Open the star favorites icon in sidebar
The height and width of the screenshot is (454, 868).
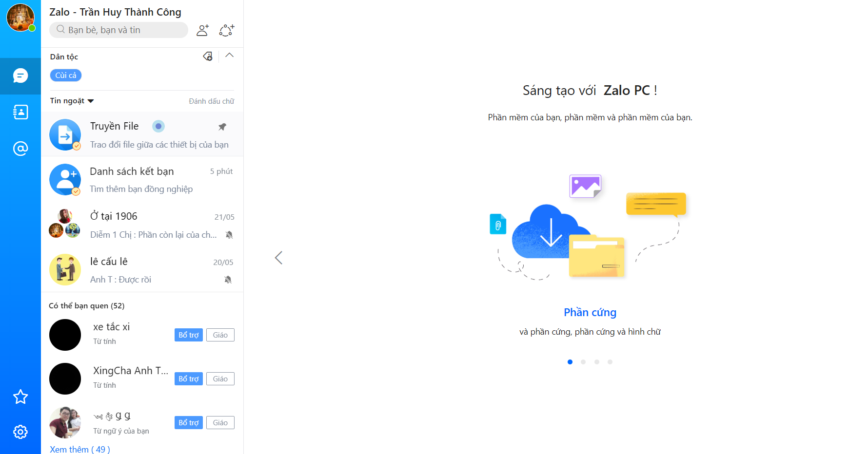coord(20,397)
